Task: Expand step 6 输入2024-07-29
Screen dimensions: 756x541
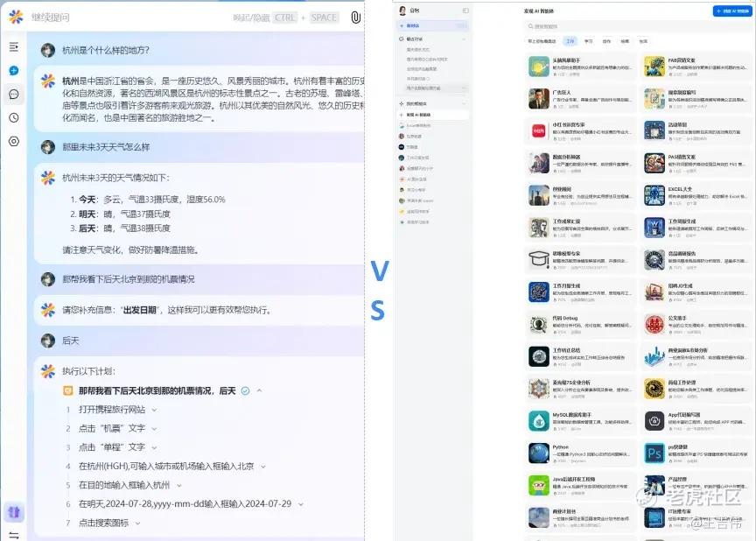Action: click(301, 504)
